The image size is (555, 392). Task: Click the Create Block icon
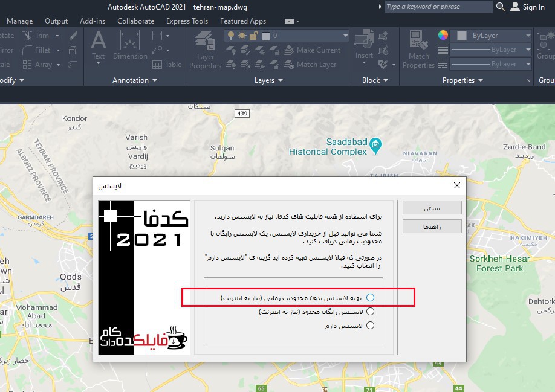pyautogui.click(x=383, y=36)
